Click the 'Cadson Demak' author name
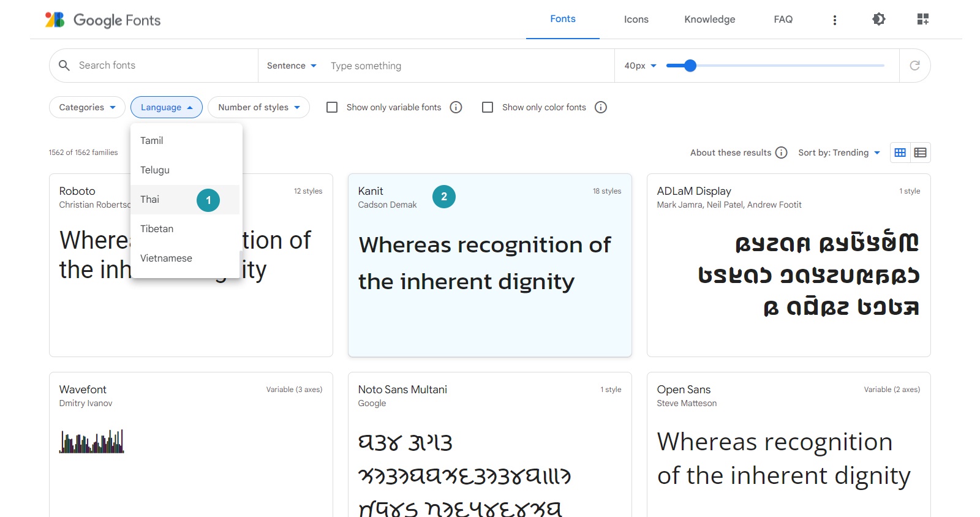 pyautogui.click(x=387, y=205)
